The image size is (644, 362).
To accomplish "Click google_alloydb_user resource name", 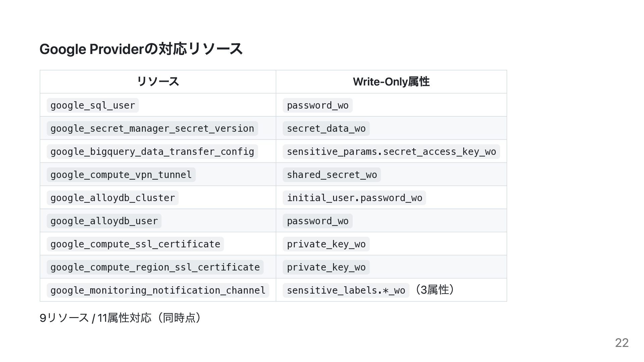I will pos(104,221).
